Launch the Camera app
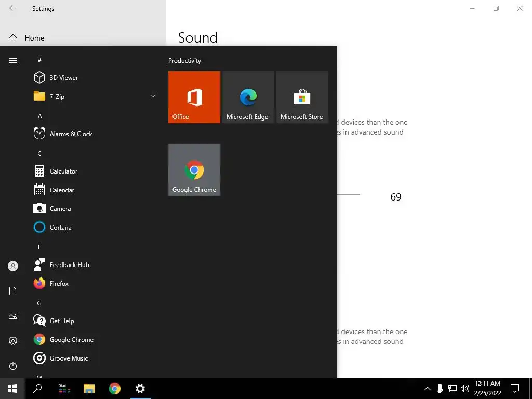532x399 pixels. (95, 209)
